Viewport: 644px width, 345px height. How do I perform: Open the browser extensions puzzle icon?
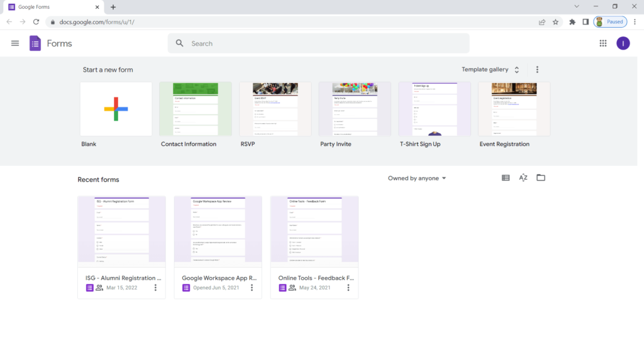point(572,22)
